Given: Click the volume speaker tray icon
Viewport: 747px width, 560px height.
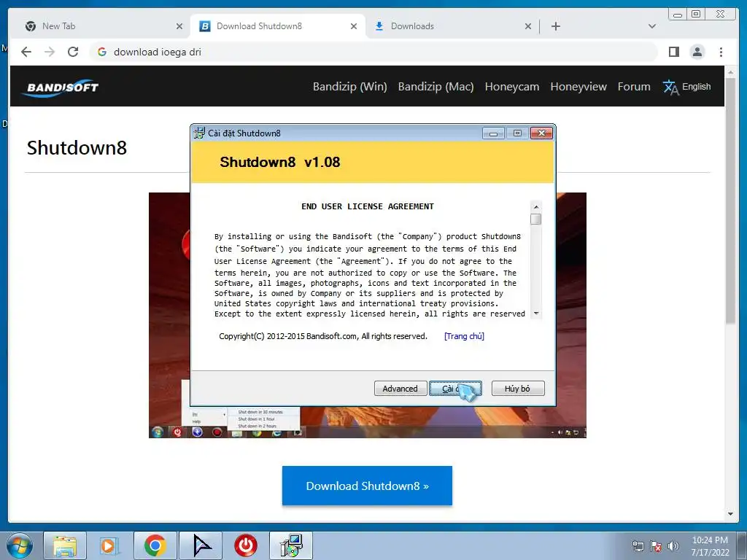Looking at the screenshot, I should [x=673, y=546].
